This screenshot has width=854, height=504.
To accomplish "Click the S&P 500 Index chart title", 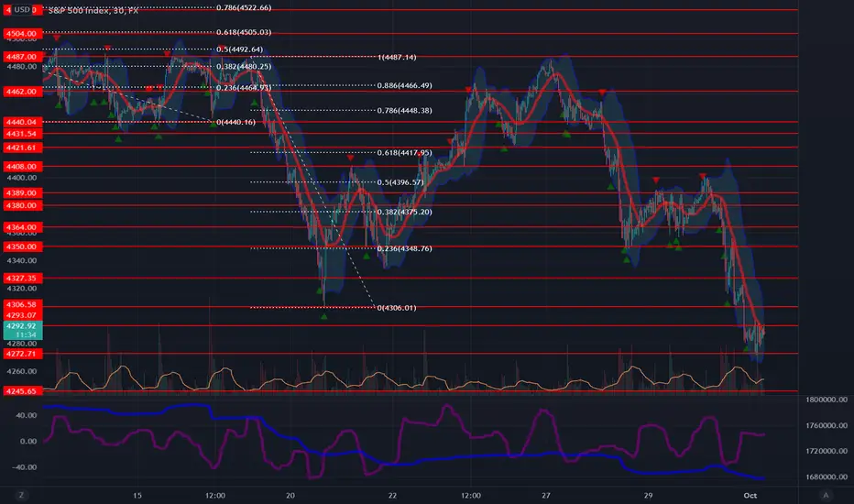I will (x=93, y=10).
